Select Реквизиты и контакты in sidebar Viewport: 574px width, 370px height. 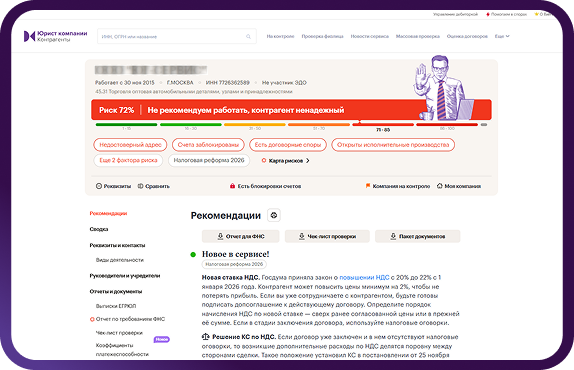118,245
